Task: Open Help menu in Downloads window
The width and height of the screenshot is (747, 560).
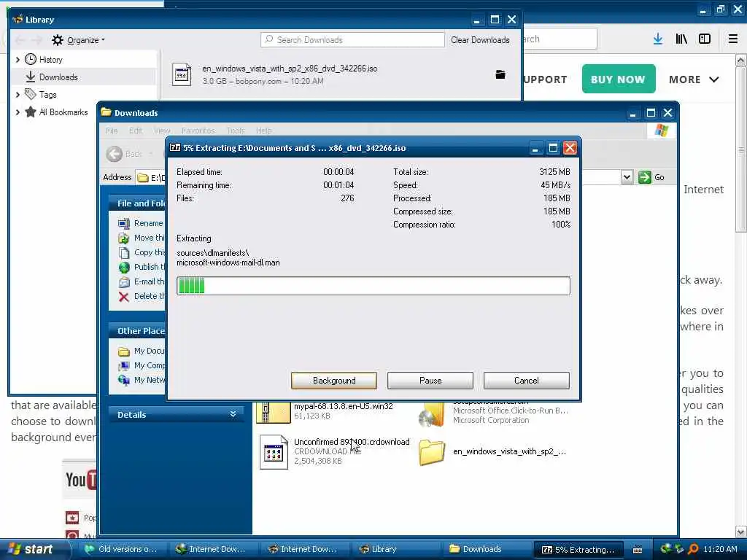Action: tap(264, 131)
